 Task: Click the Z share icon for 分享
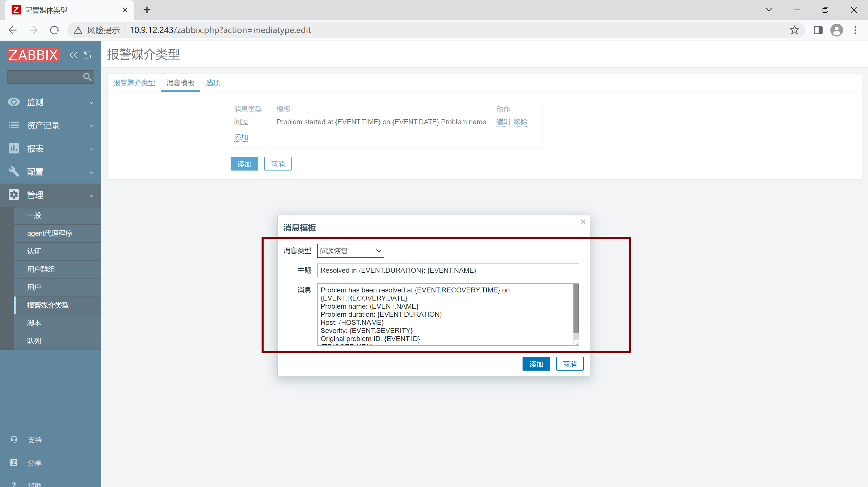[x=14, y=463]
